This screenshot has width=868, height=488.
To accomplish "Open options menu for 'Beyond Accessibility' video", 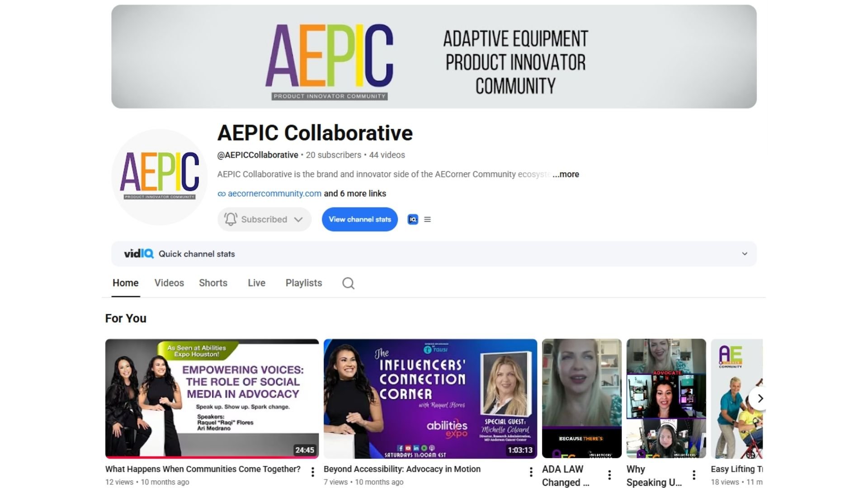I will click(531, 473).
